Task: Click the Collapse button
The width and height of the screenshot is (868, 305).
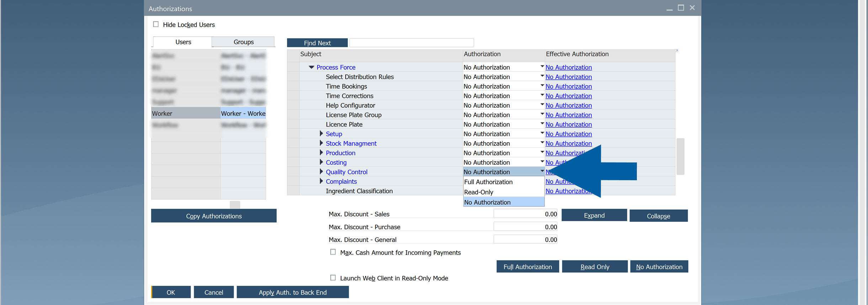Action: pyautogui.click(x=658, y=216)
